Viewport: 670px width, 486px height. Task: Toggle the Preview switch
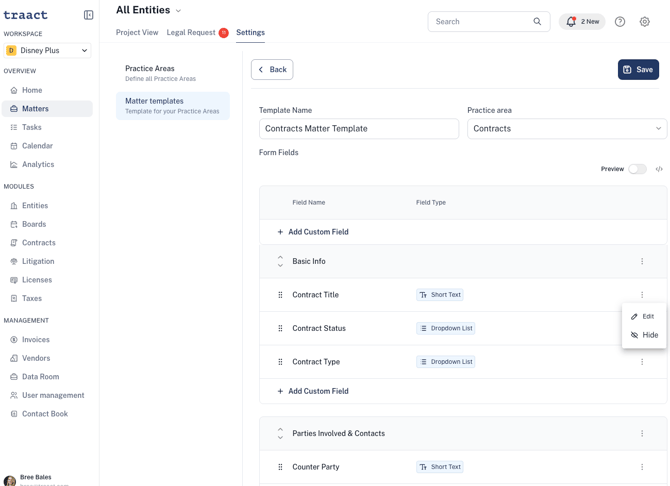click(x=637, y=169)
